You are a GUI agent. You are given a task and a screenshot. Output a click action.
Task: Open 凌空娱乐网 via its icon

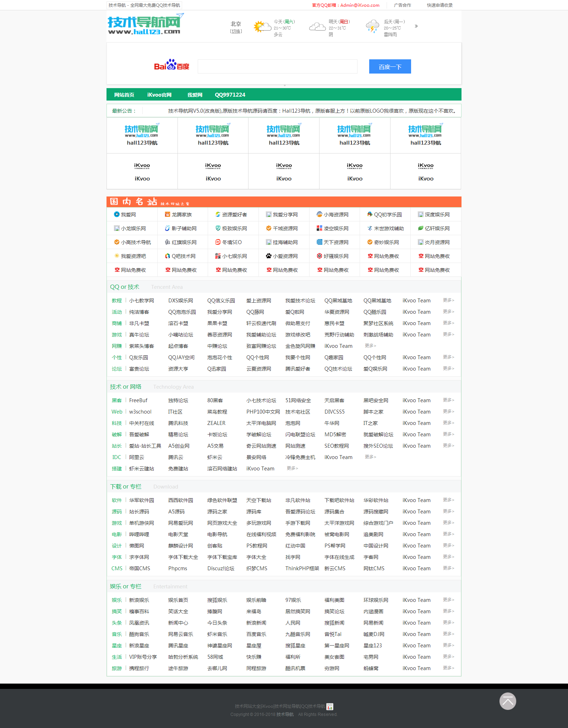[x=319, y=228]
